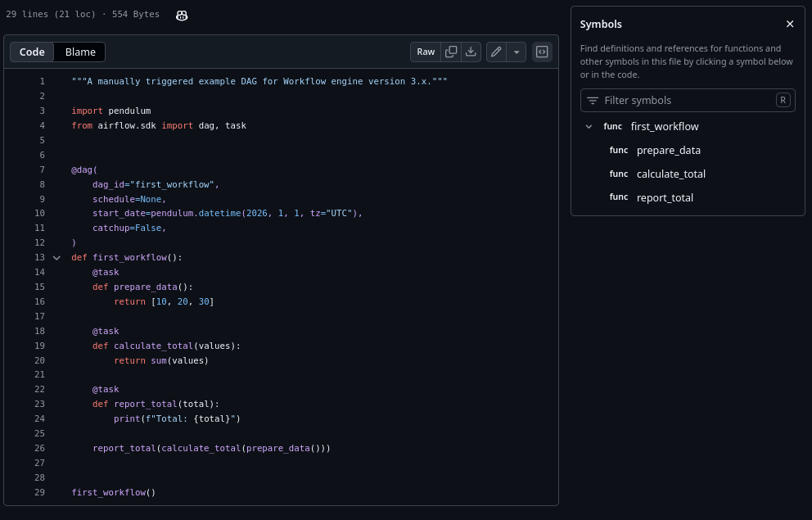The height and width of the screenshot is (520, 812).
Task: Select report_total symbol in panel
Action: pyautogui.click(x=665, y=197)
